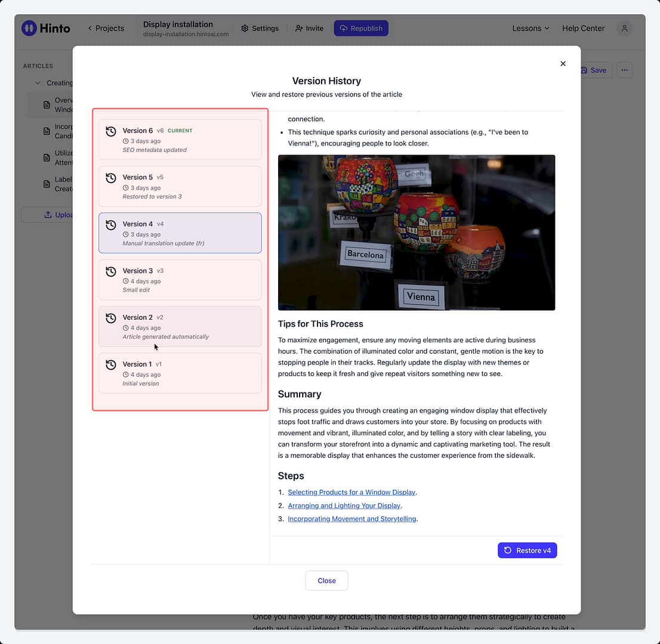Select Version 3 small edit entry
Screen dimensions: 660x644
pos(180,280)
